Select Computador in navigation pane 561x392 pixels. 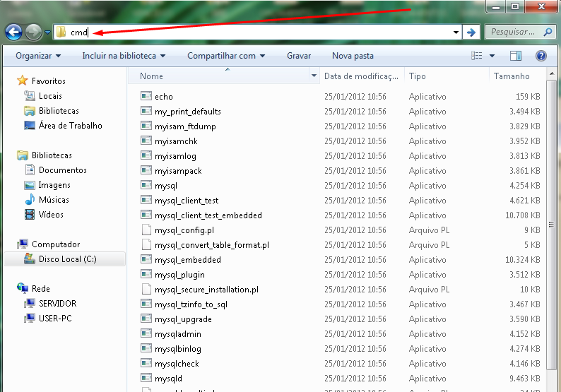click(x=56, y=244)
